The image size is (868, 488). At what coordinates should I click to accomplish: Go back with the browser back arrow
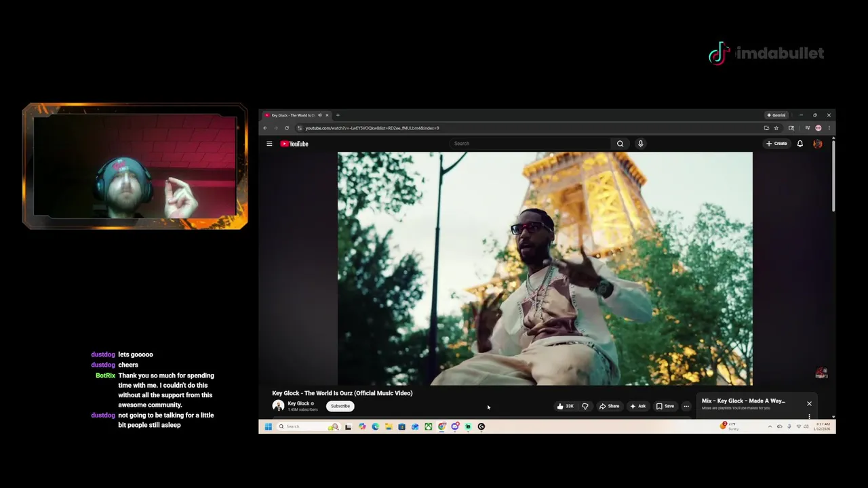tap(265, 128)
